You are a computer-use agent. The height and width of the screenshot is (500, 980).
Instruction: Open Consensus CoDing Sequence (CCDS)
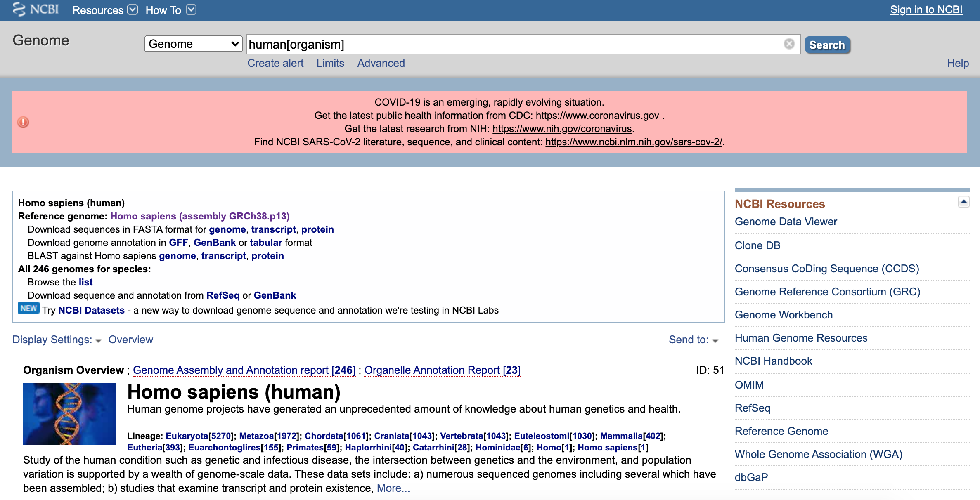tap(827, 269)
